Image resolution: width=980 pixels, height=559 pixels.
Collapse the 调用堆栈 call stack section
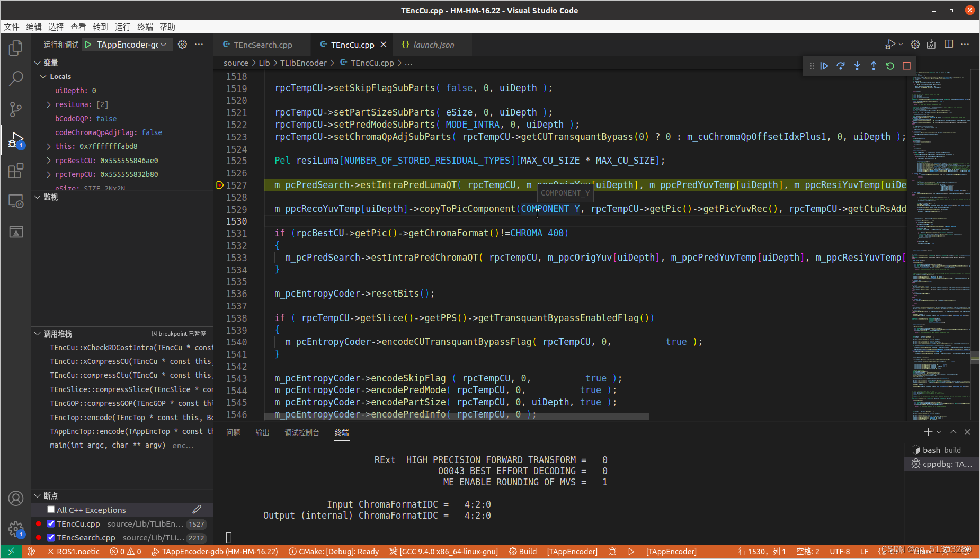pyautogui.click(x=38, y=334)
